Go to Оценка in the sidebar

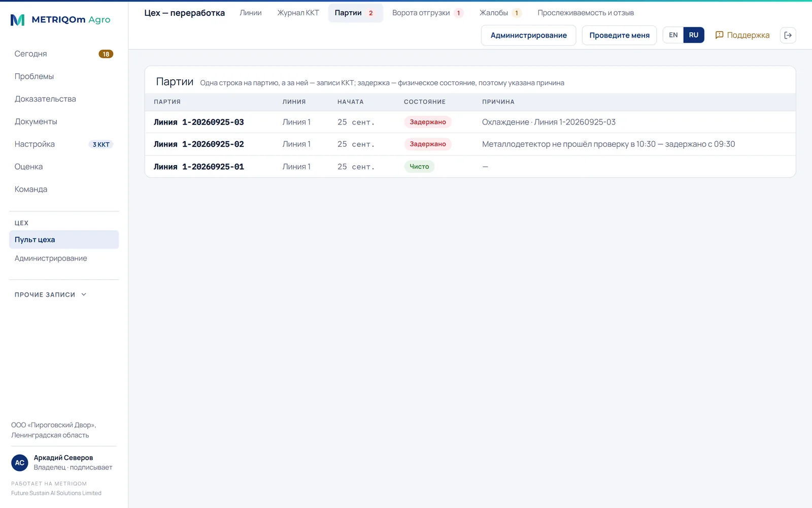point(64,167)
